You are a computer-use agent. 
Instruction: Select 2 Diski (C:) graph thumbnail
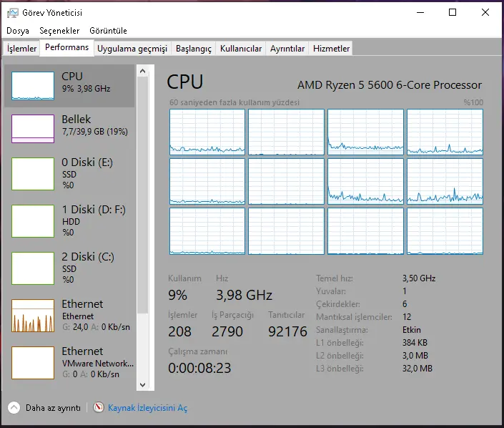tap(33, 268)
